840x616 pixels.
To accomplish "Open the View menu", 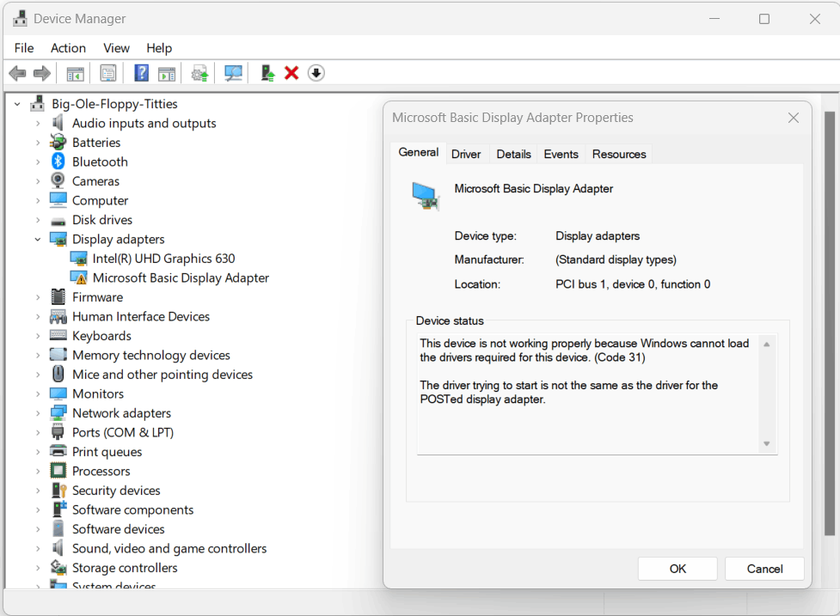I will pyautogui.click(x=116, y=48).
